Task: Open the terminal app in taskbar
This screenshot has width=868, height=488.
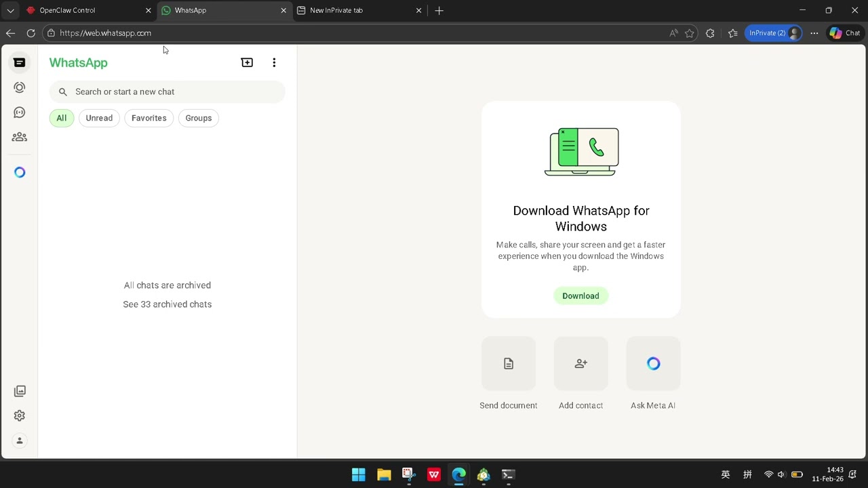Action: (508, 474)
